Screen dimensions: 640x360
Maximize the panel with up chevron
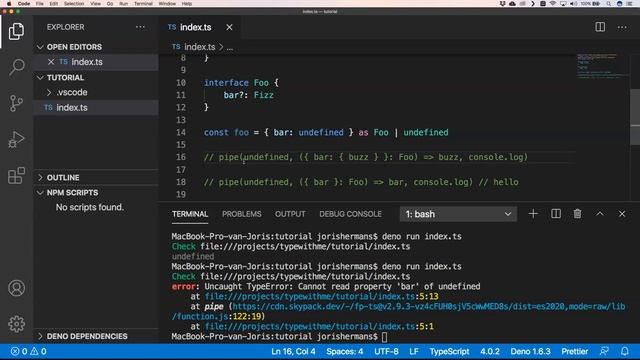point(600,214)
